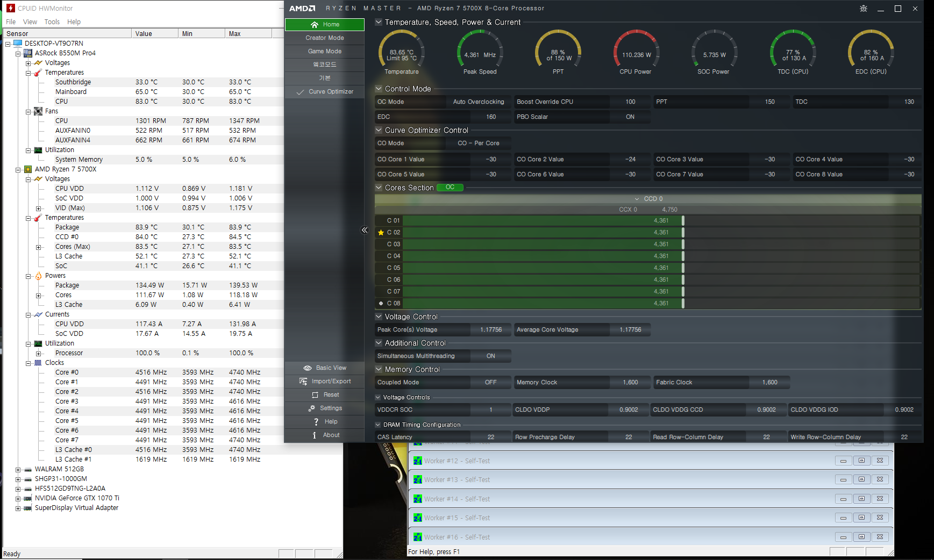
Task: Switch to Game Mode profile
Action: click(325, 52)
